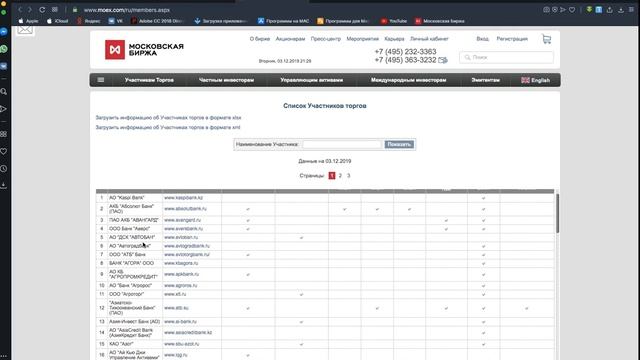Open the Adobe CC 2018 bookmark
This screenshot has height=360, width=640.
pyautogui.click(x=157, y=21)
